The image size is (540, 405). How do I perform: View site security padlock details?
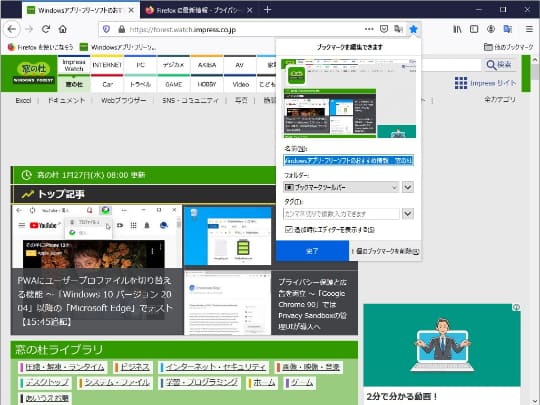coord(122,30)
